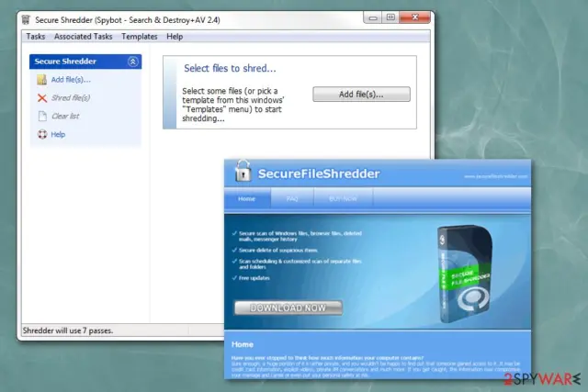Click the Shred file(s) link in sidebar
This screenshot has width=588, height=392.
click(71, 98)
